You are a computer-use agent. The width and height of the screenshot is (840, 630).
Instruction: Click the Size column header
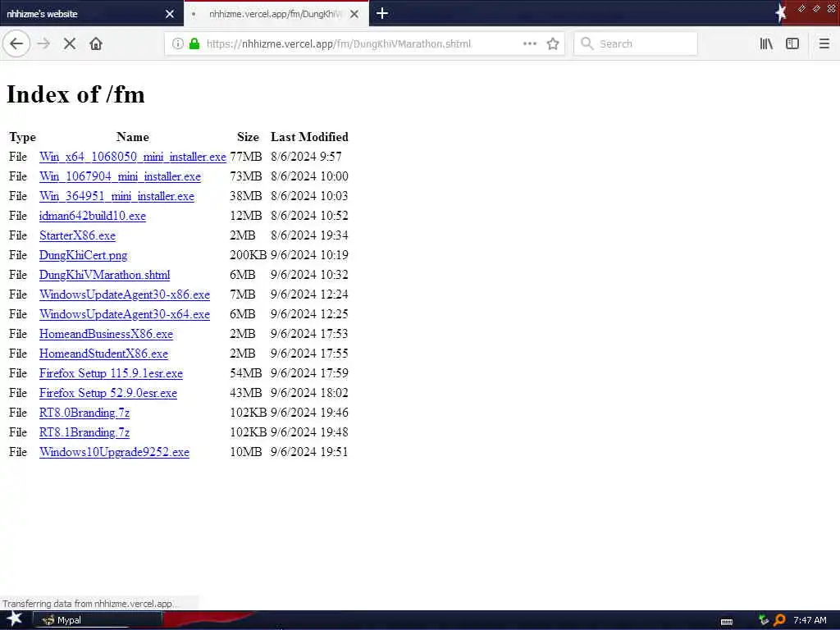pos(248,137)
